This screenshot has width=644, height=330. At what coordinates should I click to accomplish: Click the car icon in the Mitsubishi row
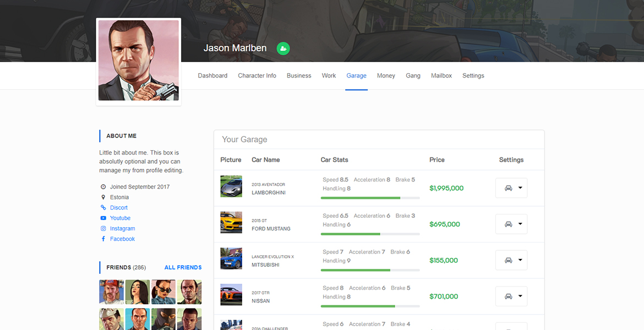(509, 260)
